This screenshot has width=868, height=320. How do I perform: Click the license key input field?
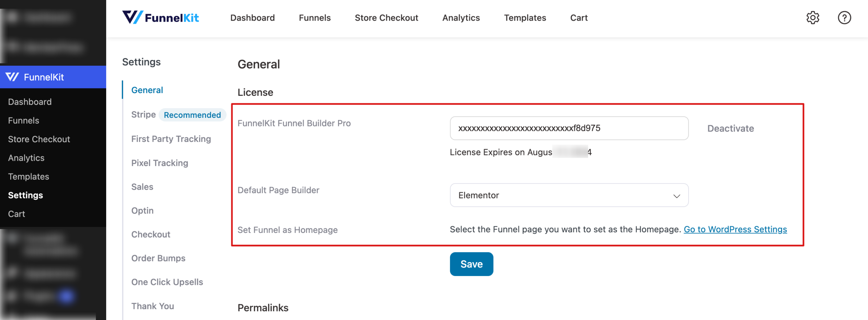click(x=569, y=128)
